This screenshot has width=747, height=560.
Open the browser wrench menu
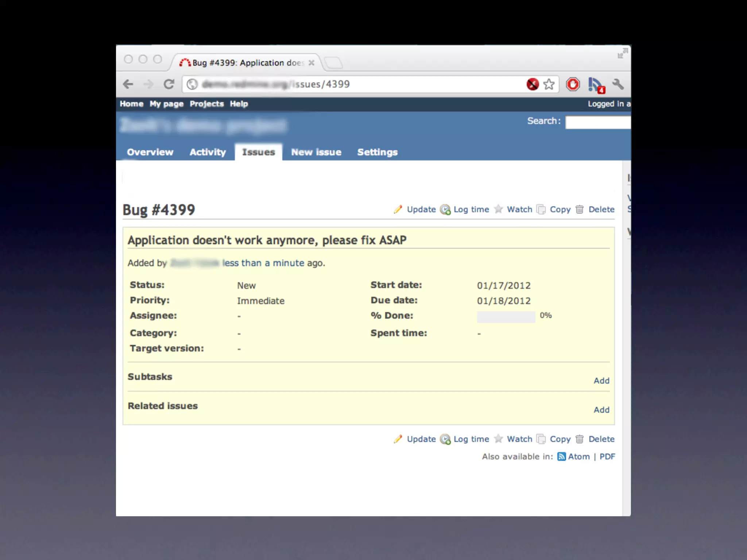[618, 84]
